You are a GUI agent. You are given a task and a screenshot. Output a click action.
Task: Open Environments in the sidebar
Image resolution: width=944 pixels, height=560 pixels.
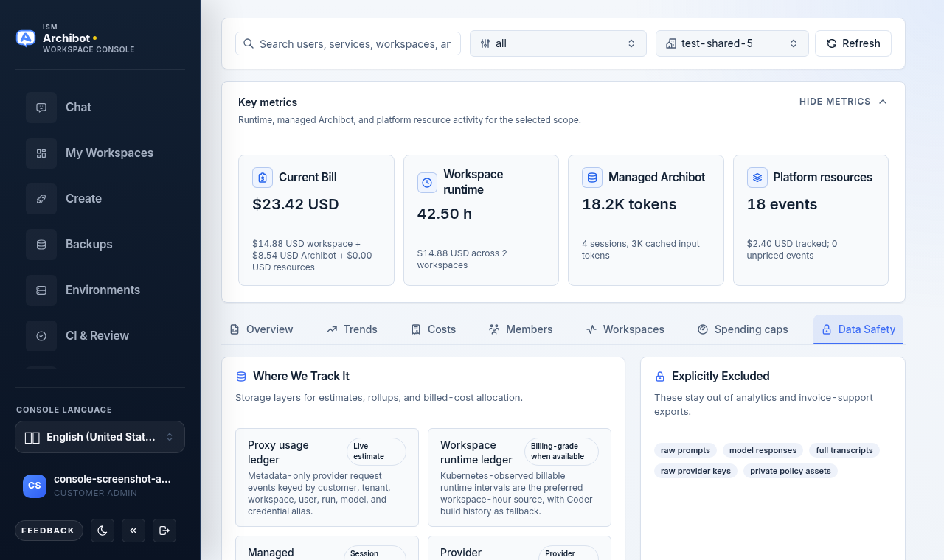tap(100, 290)
